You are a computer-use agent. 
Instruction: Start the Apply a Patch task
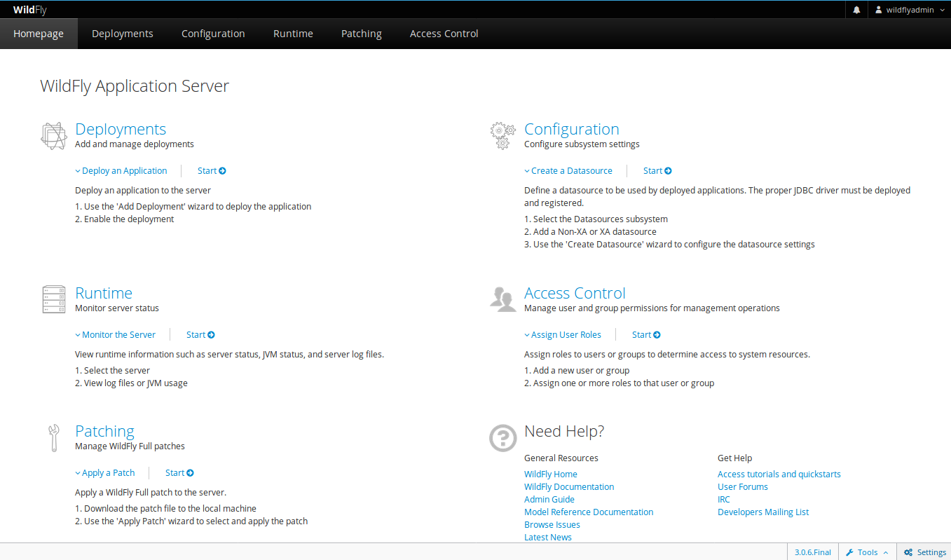click(179, 472)
